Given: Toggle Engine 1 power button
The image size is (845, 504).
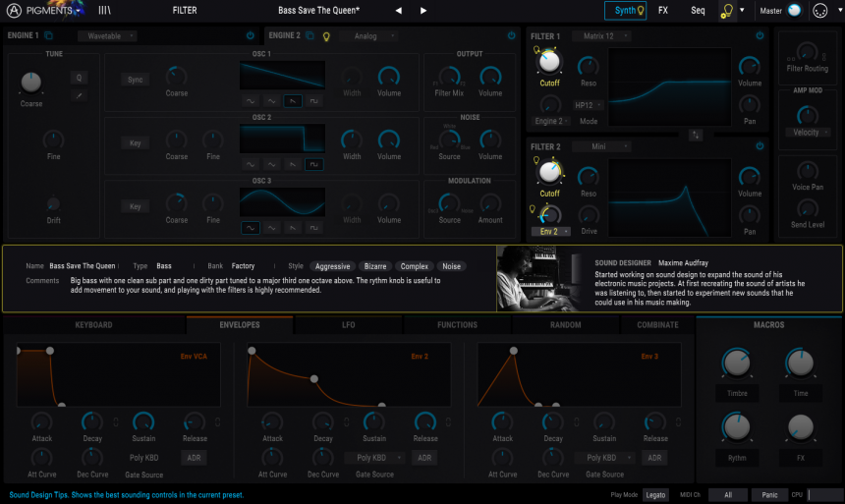Looking at the screenshot, I should (250, 35).
